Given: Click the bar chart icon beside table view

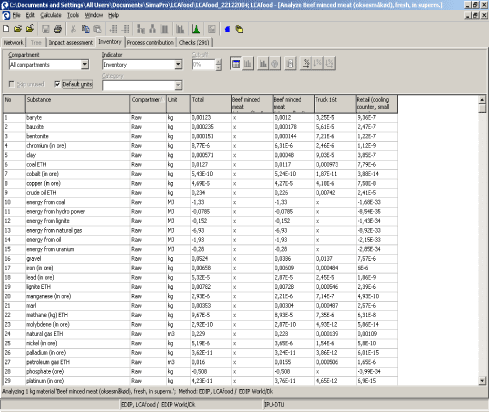Looking at the screenshot, I should pyautogui.click(x=248, y=63).
